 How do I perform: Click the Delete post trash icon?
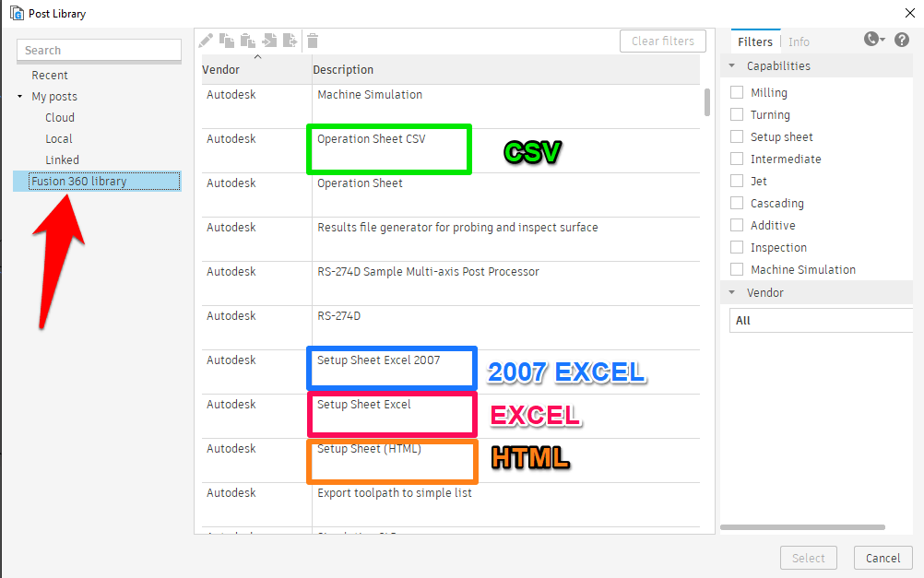pos(312,40)
